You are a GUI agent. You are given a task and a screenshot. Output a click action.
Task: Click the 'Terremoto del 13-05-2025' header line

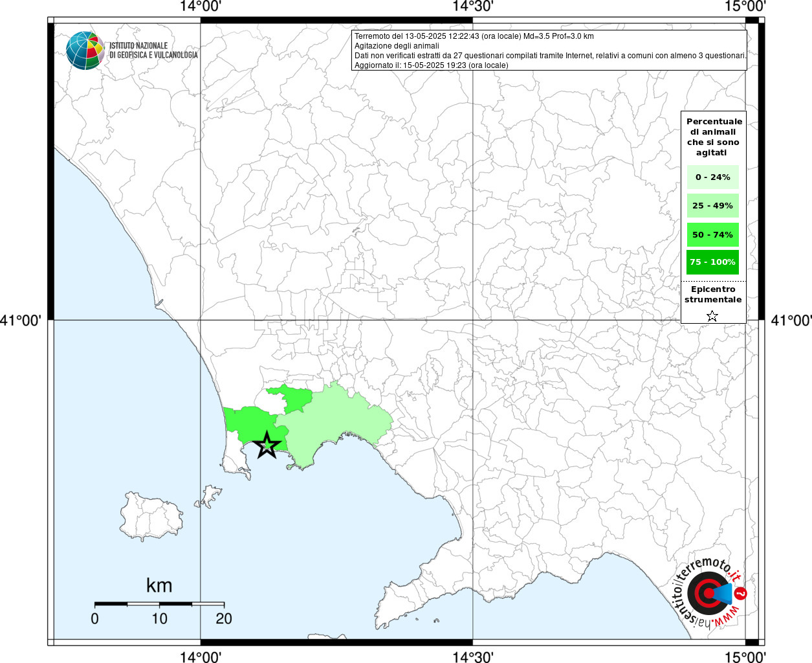coord(474,36)
